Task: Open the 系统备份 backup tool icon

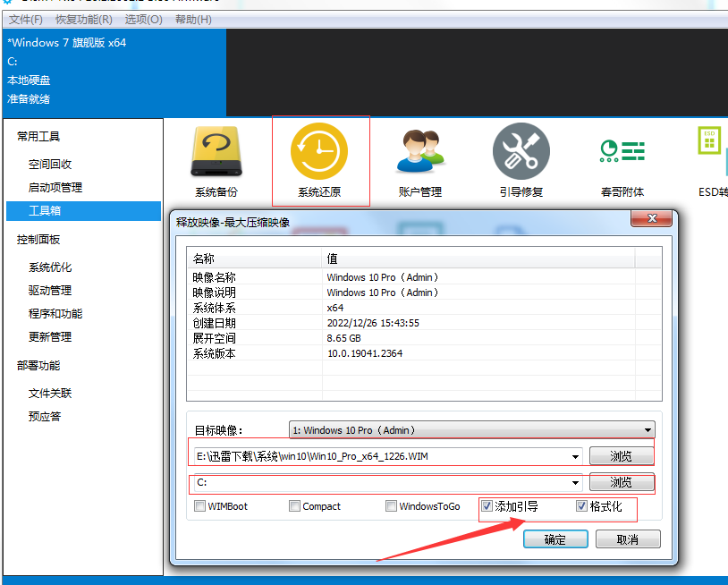Action: point(216,152)
